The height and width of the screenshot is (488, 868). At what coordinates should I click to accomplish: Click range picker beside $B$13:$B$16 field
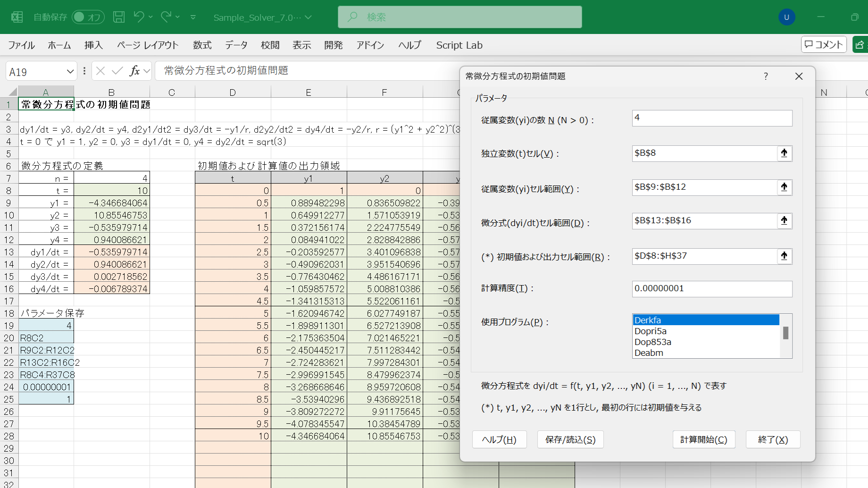coord(784,221)
